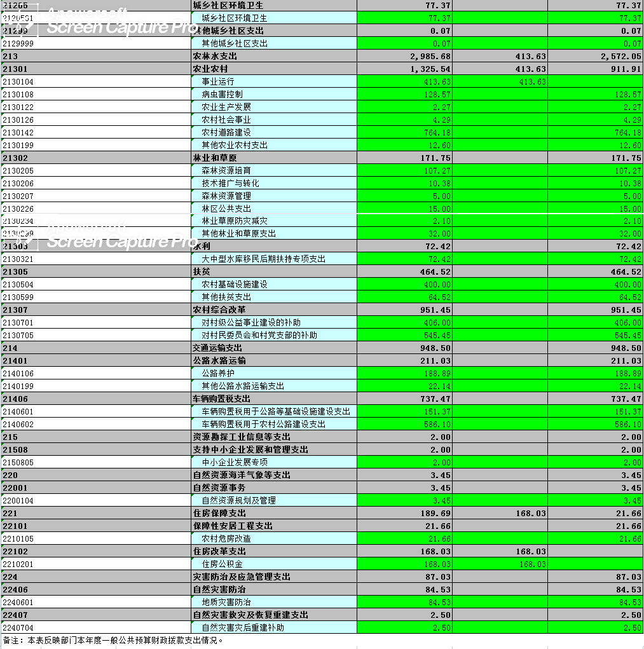The image size is (644, 649).
Task: Click the 其他扶贫支出 cell
Action: (x=274, y=297)
